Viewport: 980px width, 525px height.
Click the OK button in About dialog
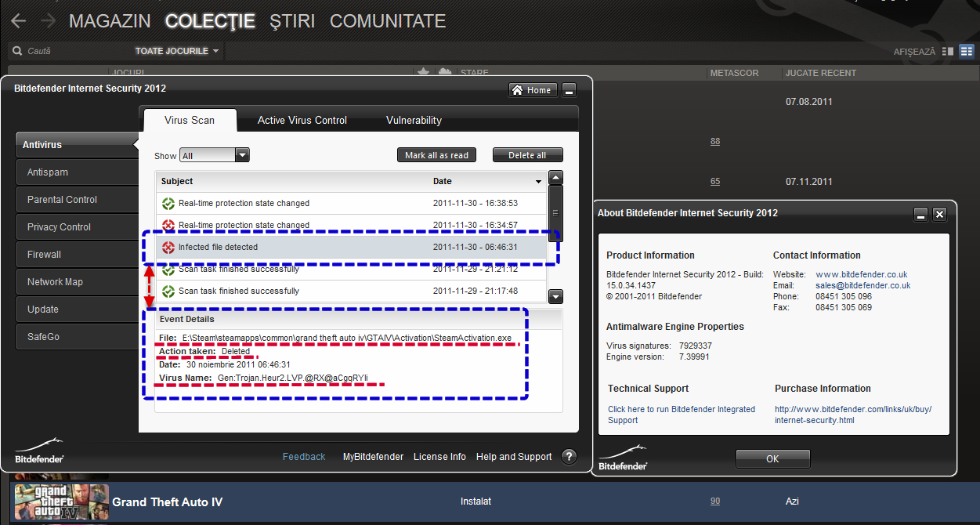pos(773,458)
